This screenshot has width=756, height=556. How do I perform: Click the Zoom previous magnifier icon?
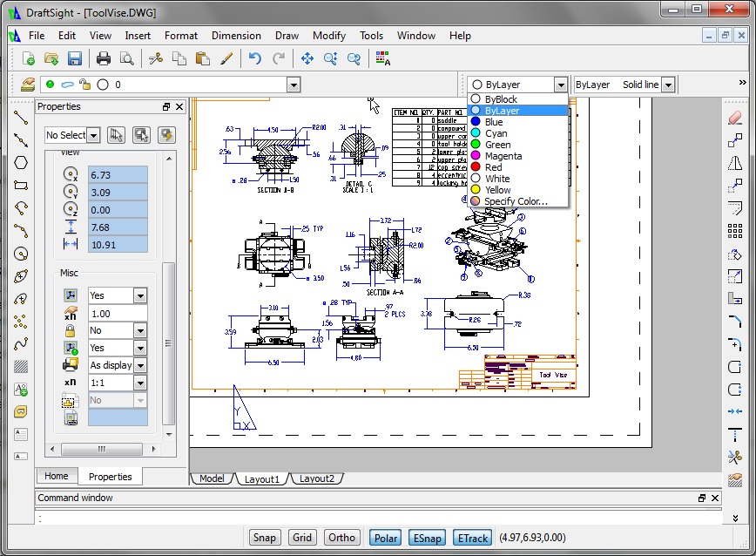coord(354,59)
